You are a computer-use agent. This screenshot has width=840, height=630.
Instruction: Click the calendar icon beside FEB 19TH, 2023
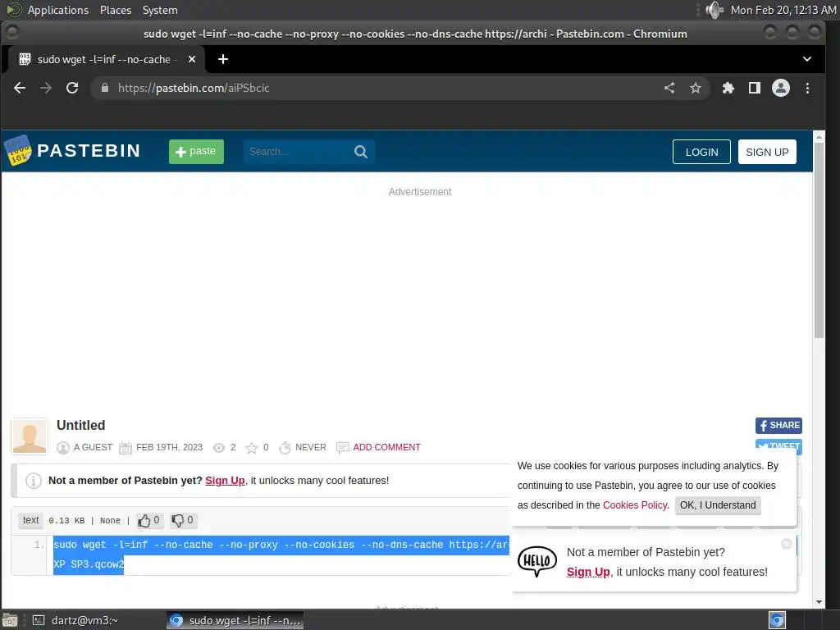tap(126, 447)
